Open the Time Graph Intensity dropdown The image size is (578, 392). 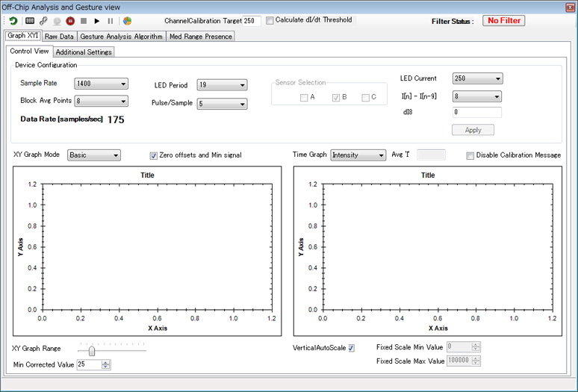tap(358, 155)
